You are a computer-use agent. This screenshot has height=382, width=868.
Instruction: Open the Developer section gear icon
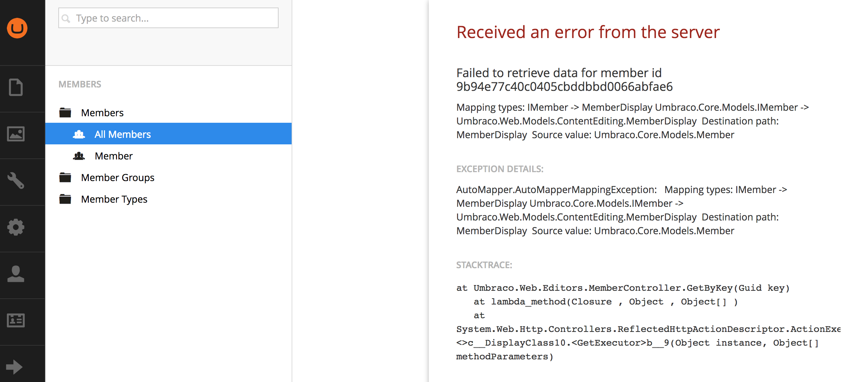coord(16,227)
